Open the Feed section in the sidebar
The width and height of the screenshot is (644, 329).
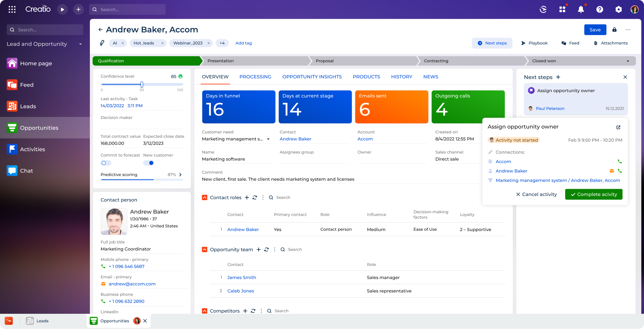(26, 85)
